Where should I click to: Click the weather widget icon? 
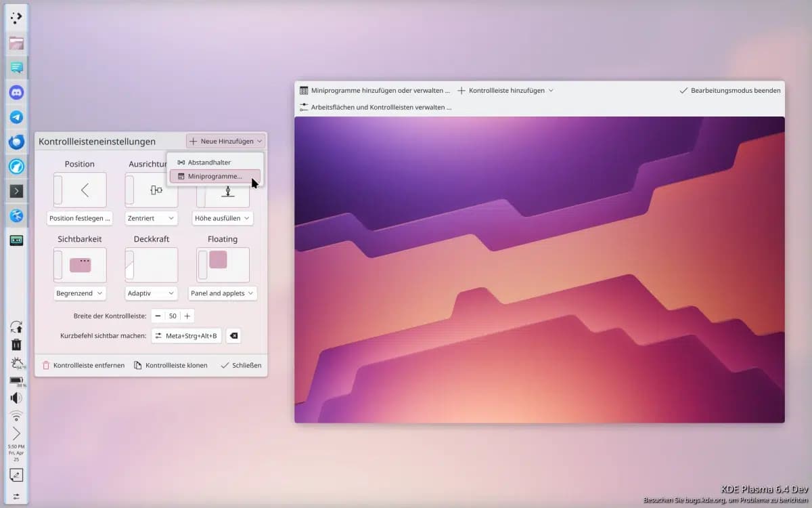16,363
